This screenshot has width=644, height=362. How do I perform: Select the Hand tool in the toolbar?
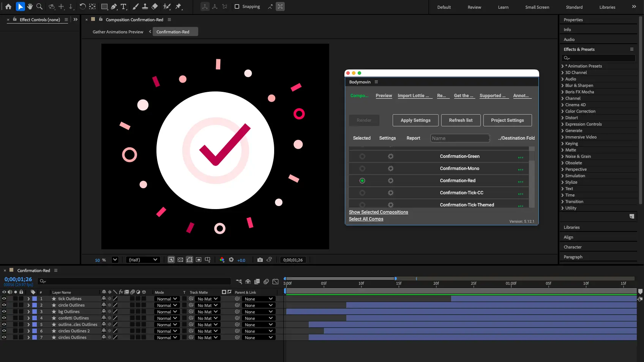coord(30,6)
